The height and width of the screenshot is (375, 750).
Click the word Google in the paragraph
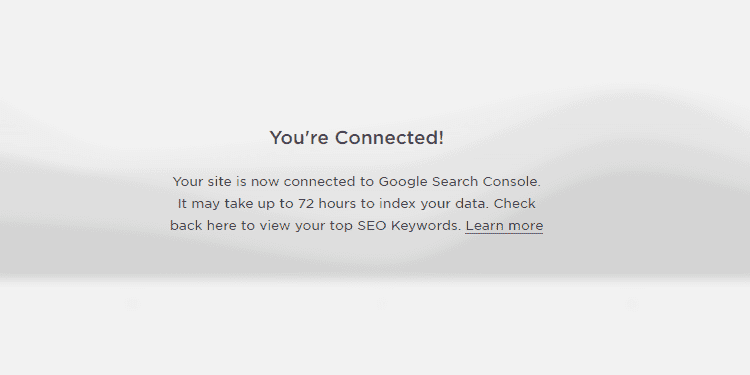coord(403,182)
